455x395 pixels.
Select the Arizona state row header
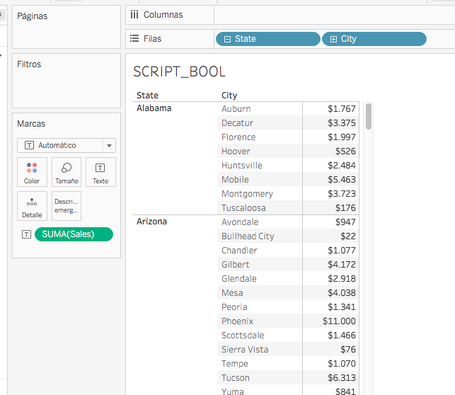[152, 221]
